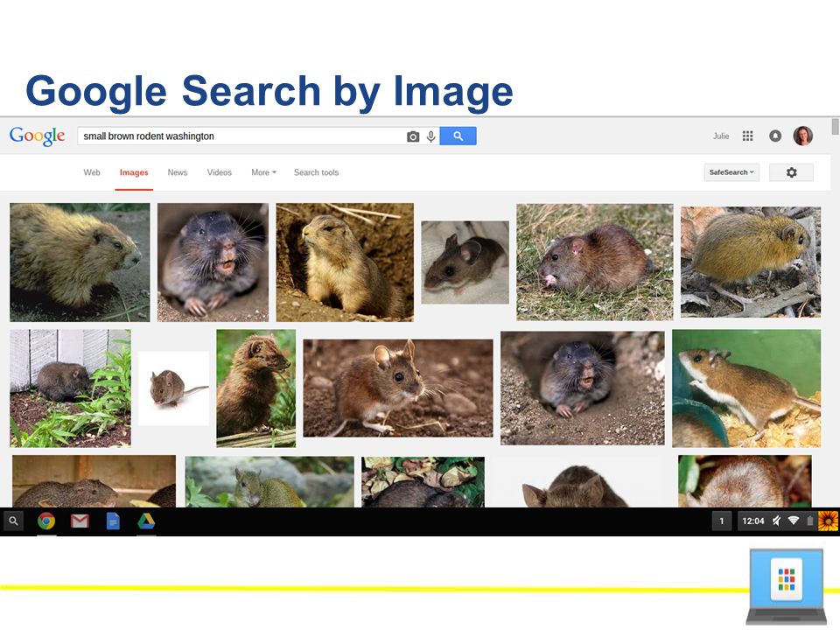840x630 pixels.
Task: Switch to the News tab
Action: (x=178, y=172)
